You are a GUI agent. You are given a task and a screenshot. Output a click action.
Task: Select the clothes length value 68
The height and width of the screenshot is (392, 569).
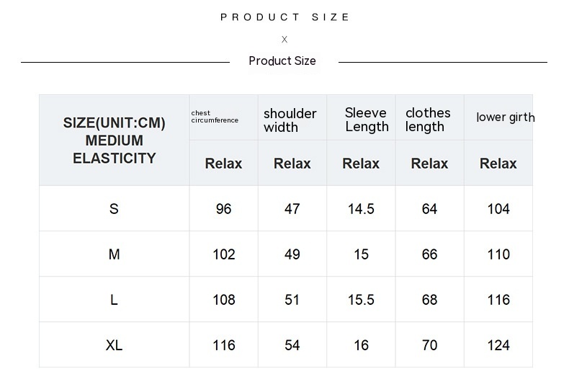[429, 300]
